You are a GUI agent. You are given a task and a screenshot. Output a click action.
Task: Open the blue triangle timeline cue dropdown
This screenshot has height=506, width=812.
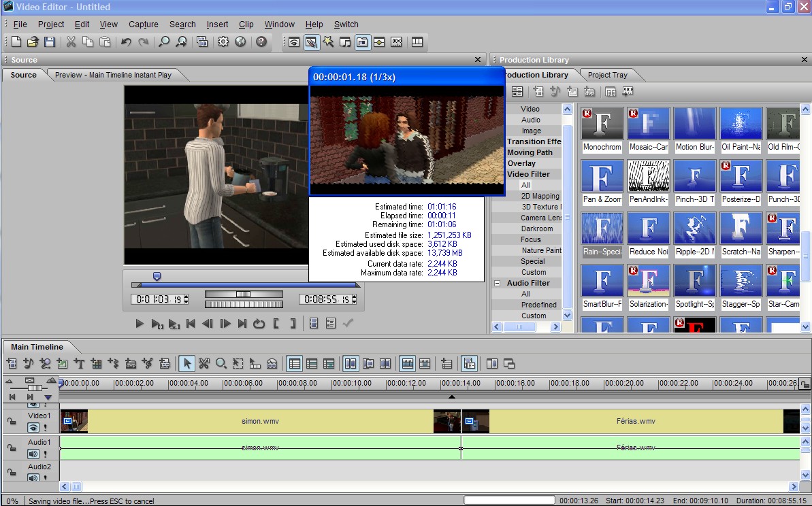(x=48, y=397)
